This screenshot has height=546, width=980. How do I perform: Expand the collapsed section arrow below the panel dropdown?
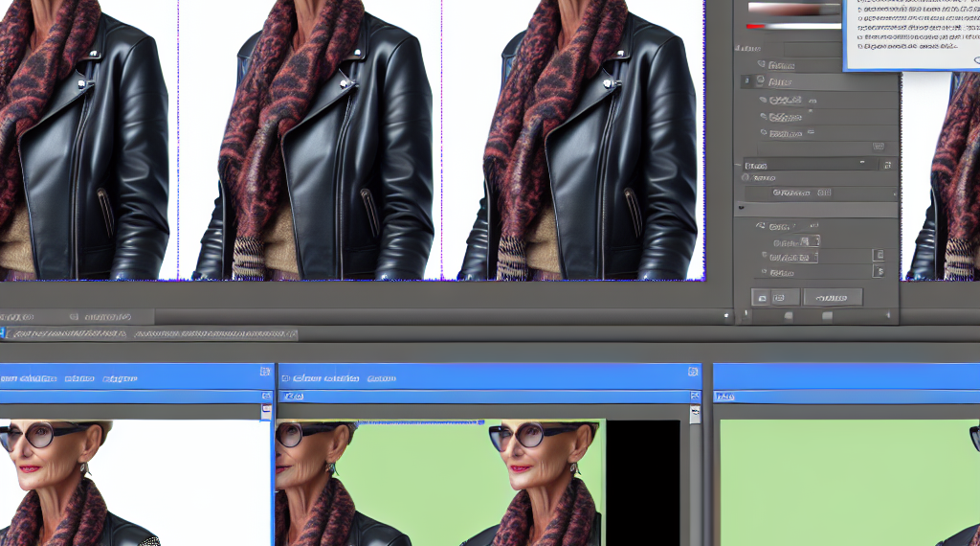(x=740, y=208)
